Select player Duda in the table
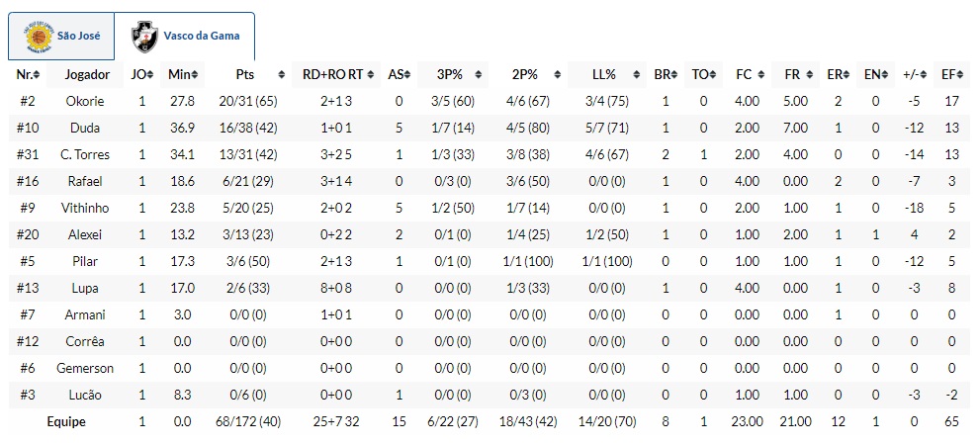The width and height of the screenshot is (980, 446). click(85, 129)
